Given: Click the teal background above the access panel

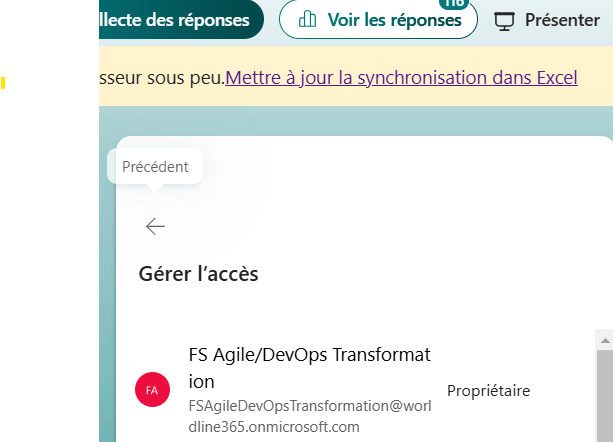Looking at the screenshot, I should tap(400, 120).
